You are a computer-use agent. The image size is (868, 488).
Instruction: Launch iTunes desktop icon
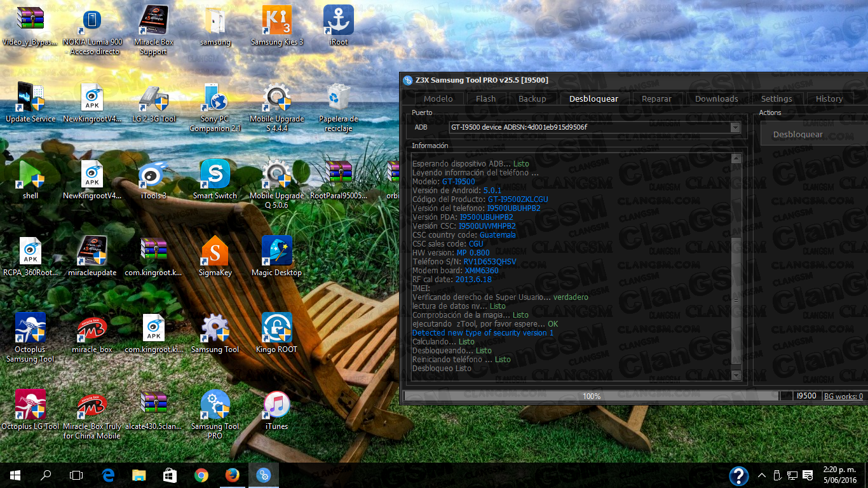(276, 405)
